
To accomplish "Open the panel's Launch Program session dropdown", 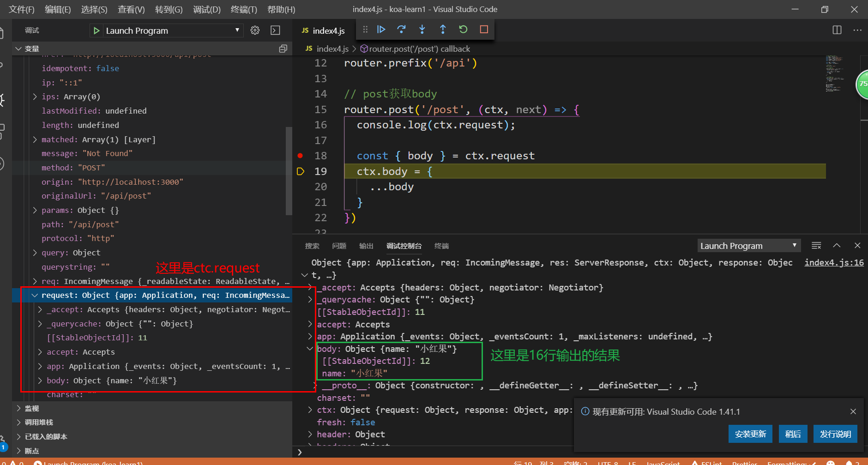I will pyautogui.click(x=749, y=246).
